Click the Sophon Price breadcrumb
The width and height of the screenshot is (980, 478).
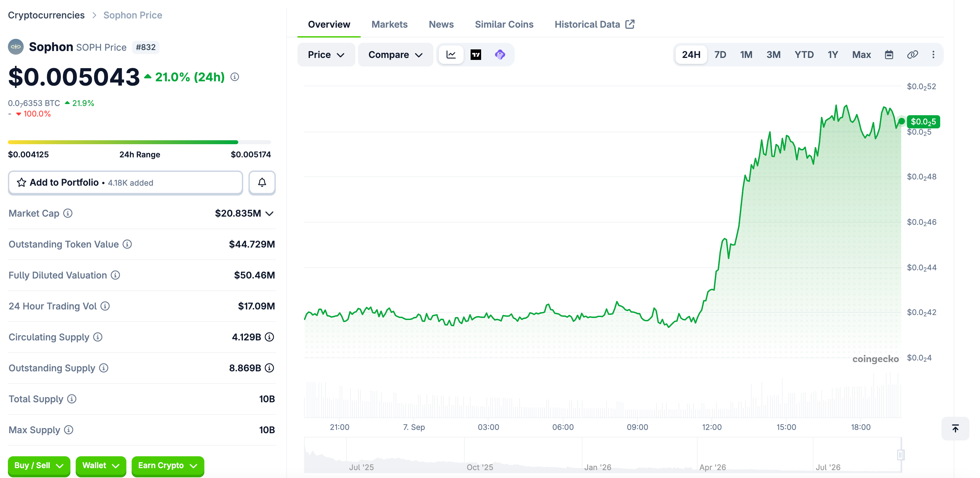pos(133,15)
